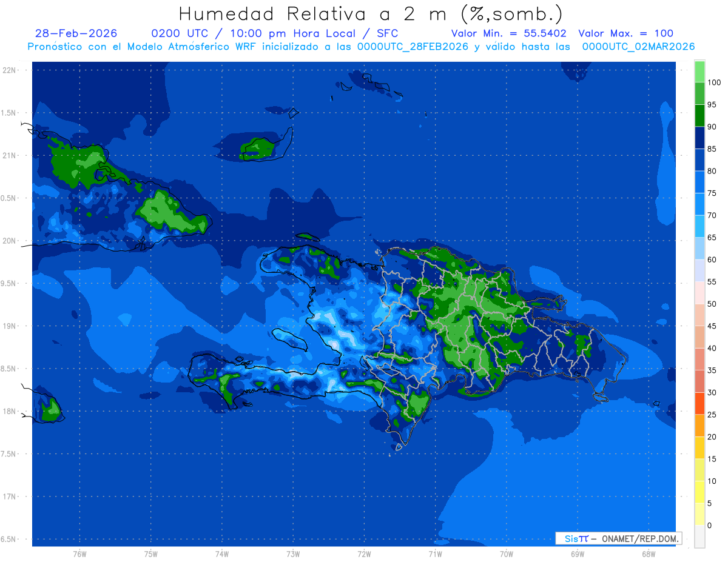This screenshot has height=562, width=728.
Task: Click the "0" label on the color scale
Action: click(x=710, y=525)
